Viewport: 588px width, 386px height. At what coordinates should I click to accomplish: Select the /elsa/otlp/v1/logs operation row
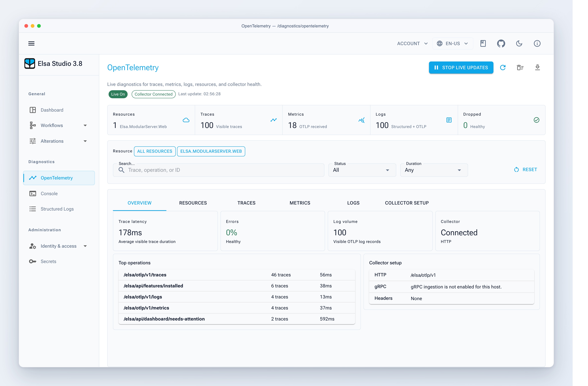[x=237, y=297]
